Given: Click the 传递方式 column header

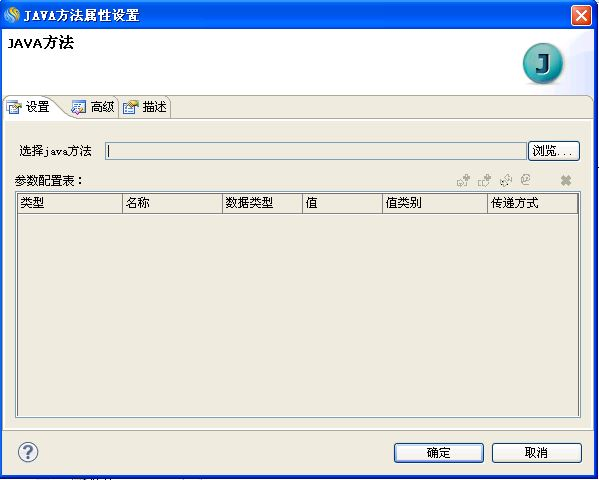Looking at the screenshot, I should coord(533,203).
